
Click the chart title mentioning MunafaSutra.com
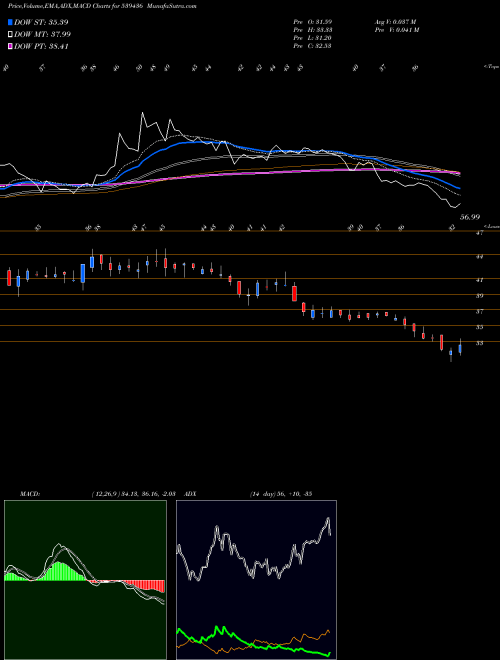point(102,6)
